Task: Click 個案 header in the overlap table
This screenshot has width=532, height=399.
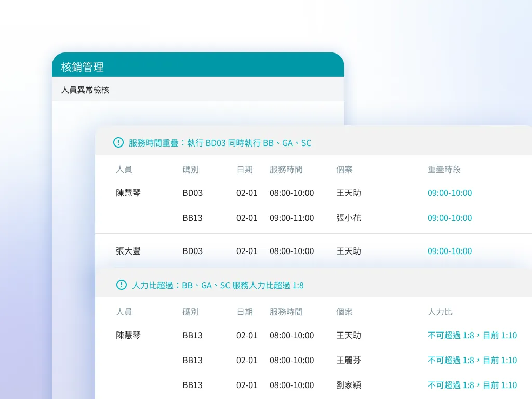Action: coord(344,169)
